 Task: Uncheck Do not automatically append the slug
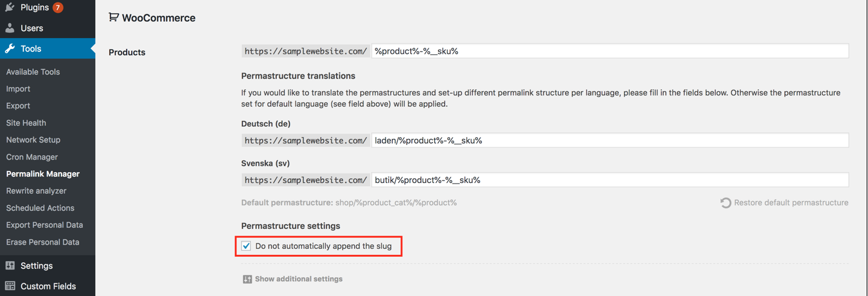click(246, 246)
